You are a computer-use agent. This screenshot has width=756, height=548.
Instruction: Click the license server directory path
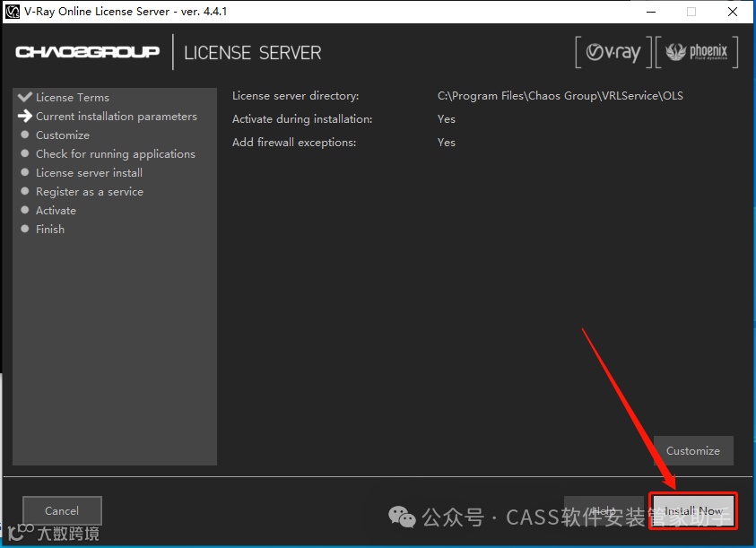tap(560, 96)
